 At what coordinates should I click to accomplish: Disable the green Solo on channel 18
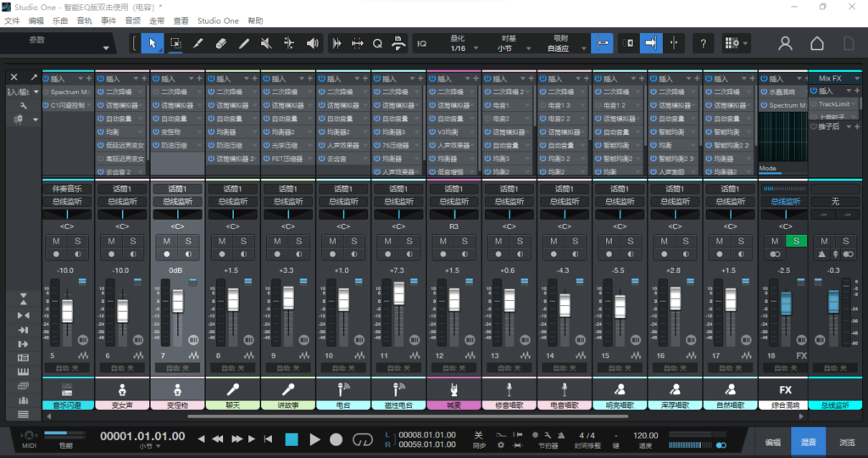pyautogui.click(x=796, y=242)
